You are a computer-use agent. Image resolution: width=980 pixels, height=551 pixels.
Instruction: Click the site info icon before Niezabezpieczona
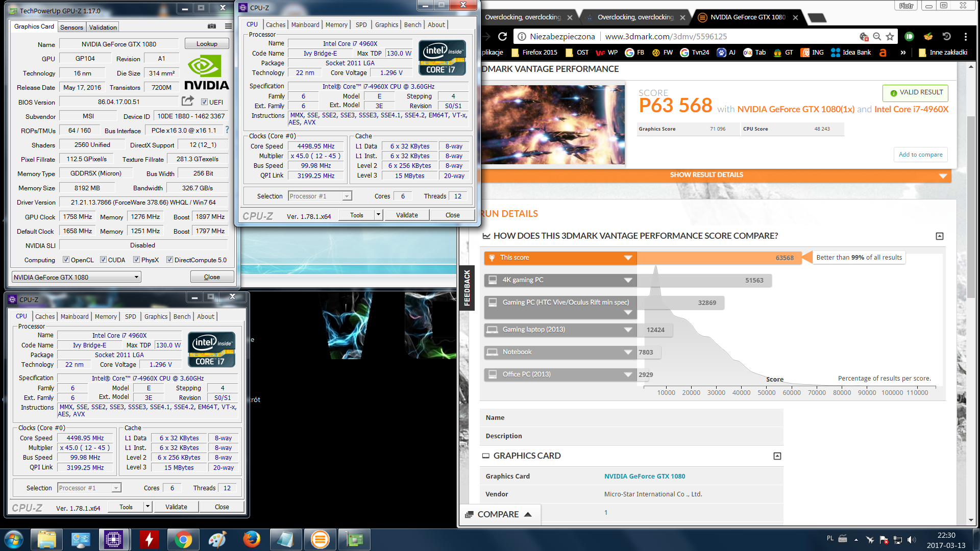(x=522, y=36)
